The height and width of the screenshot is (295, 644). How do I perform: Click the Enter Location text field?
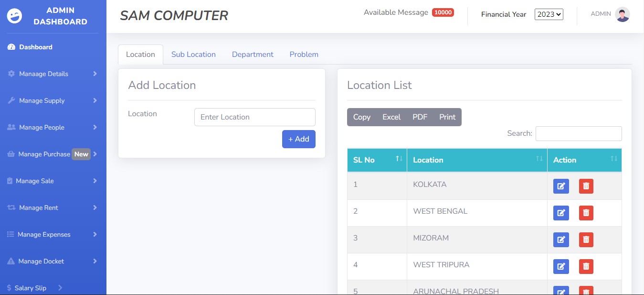click(x=254, y=117)
